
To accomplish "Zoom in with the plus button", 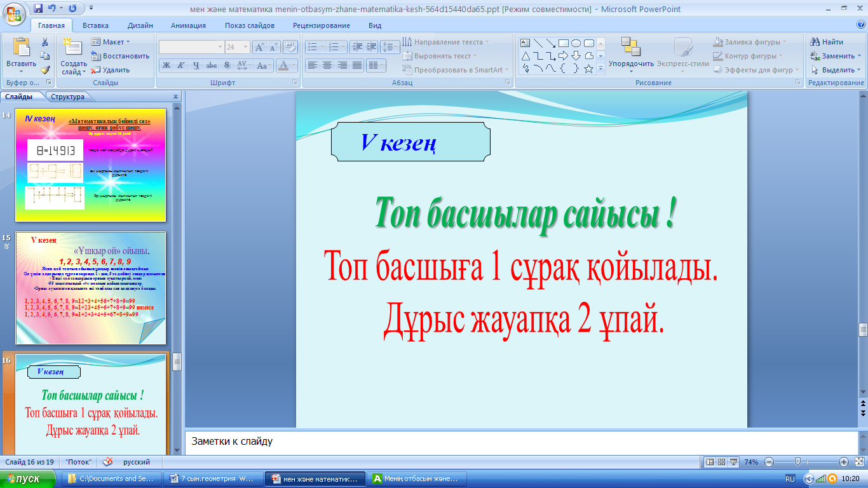I will 843,462.
